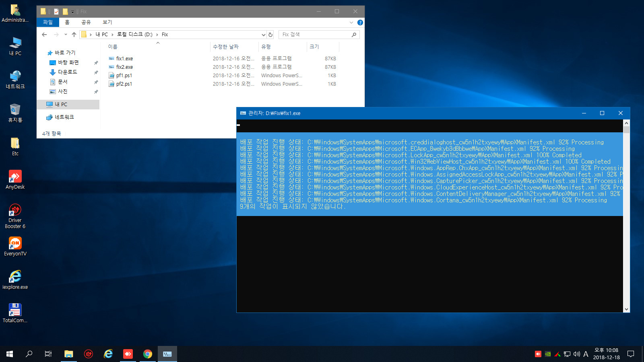Open the taskbar clock and date
644x362 pixels.
point(606,354)
